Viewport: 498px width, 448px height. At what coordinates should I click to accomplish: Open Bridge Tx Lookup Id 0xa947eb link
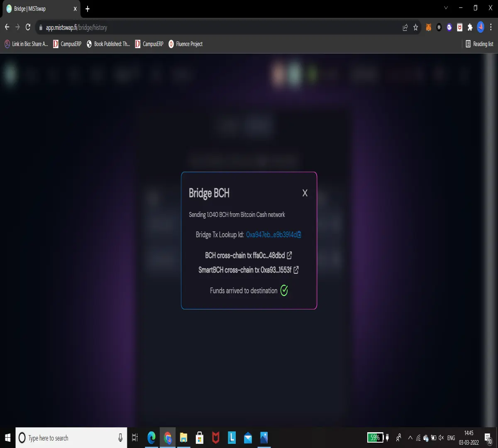pyautogui.click(x=271, y=235)
